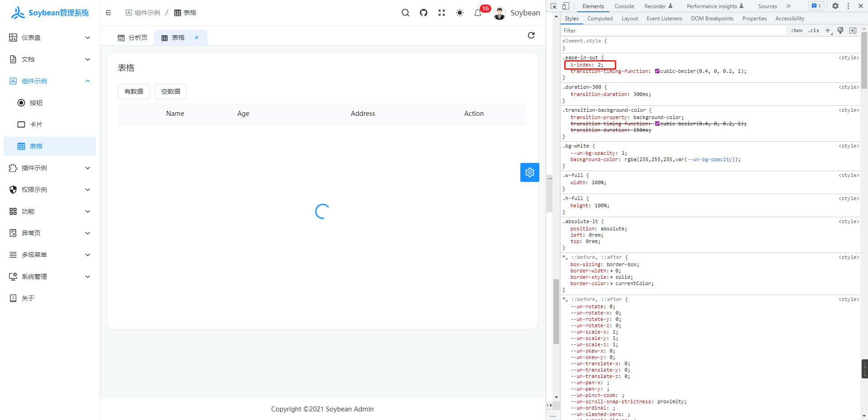
Task: Click the 有数据 button above the table
Action: 133,91
